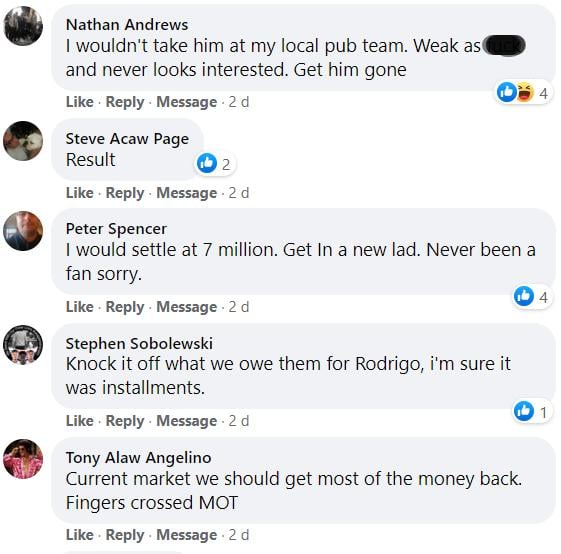Message Tony Alaw Angelino from his comment
Screen dimensions: 561x554
click(x=186, y=535)
